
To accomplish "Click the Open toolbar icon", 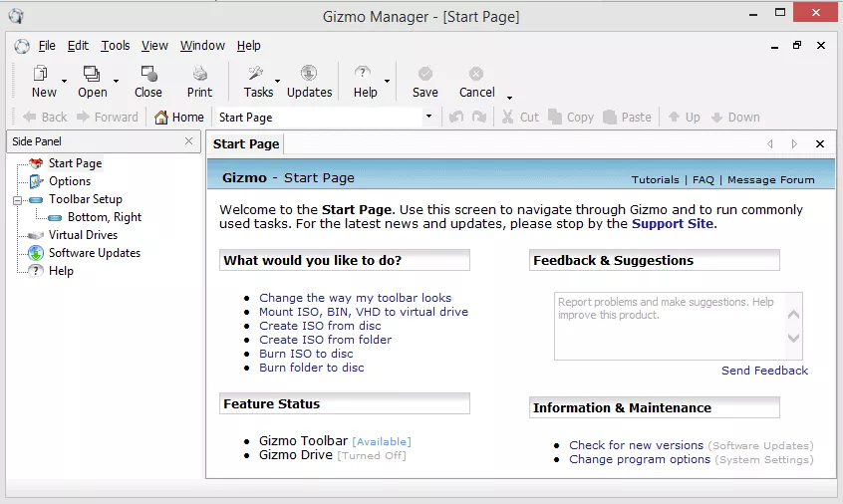I will 92,73.
